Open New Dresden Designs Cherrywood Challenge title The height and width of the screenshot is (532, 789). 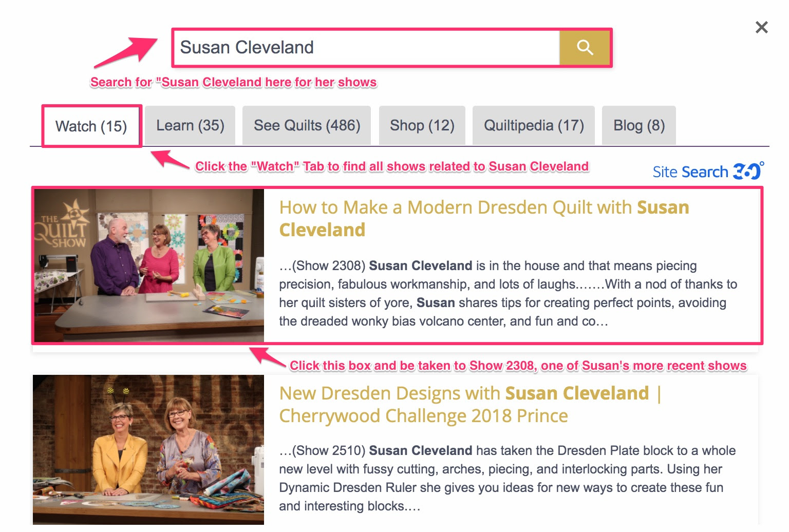coord(471,404)
